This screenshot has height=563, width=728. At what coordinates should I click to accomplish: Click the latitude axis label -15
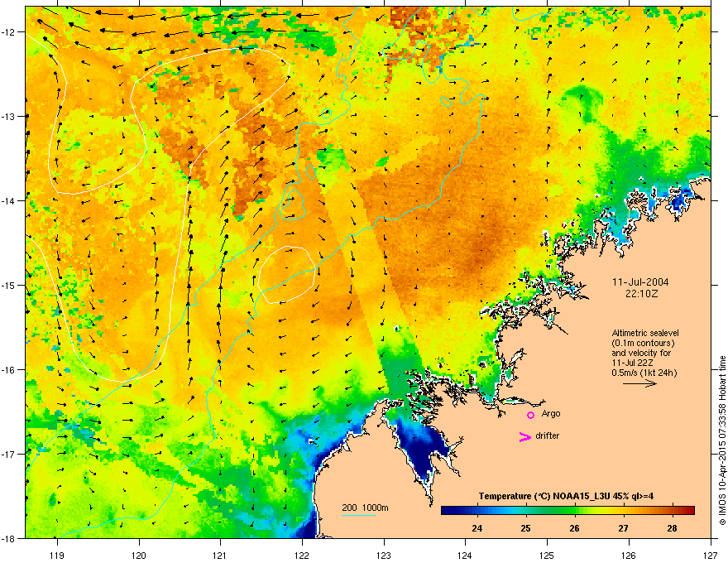tap(9, 285)
